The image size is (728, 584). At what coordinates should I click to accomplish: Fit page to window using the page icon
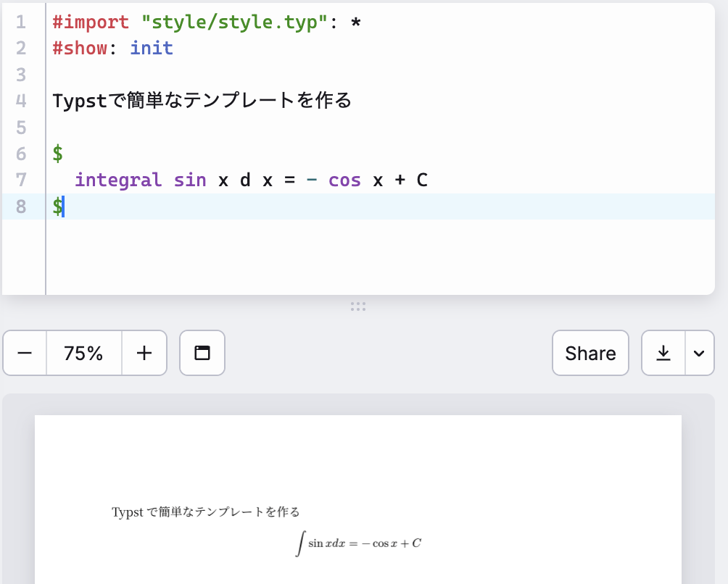pyautogui.click(x=202, y=353)
